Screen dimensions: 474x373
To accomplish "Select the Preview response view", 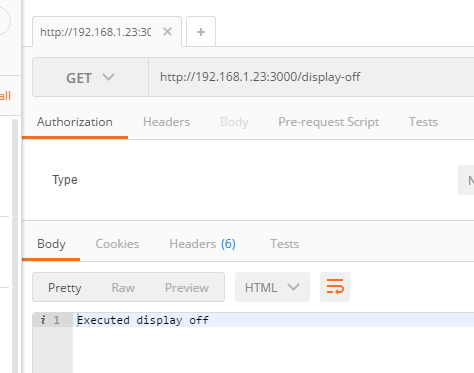I will point(187,288).
